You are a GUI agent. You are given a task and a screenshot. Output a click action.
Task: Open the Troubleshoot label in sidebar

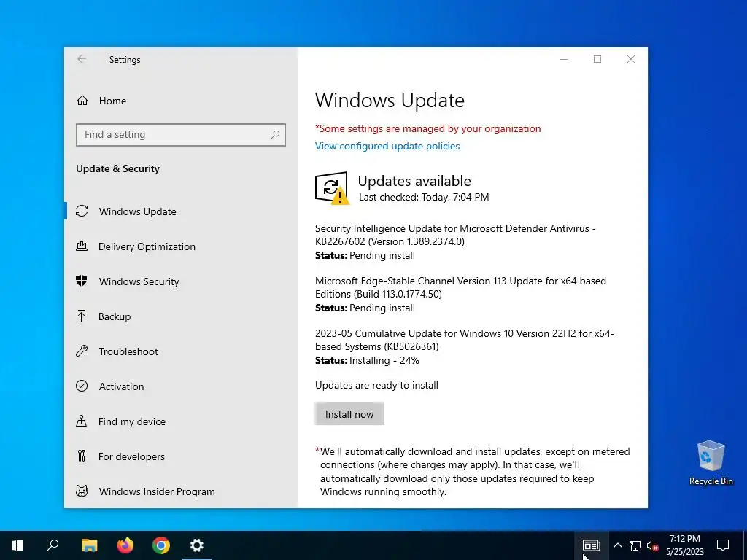(x=128, y=351)
